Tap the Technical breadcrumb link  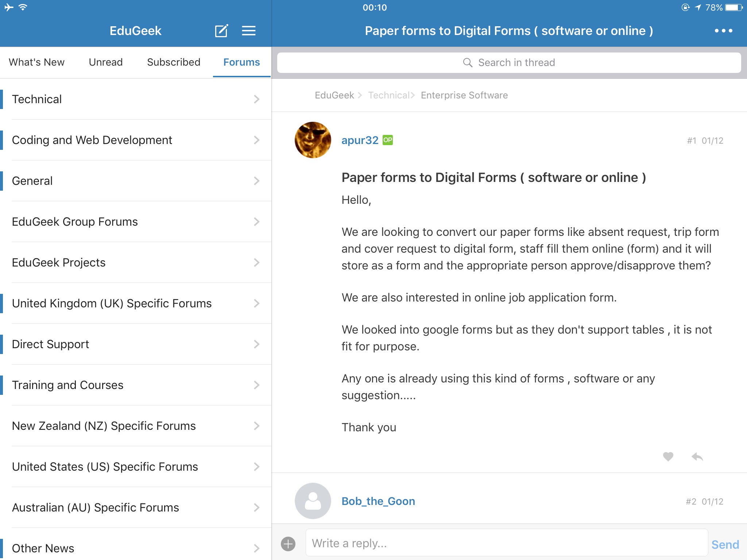389,95
